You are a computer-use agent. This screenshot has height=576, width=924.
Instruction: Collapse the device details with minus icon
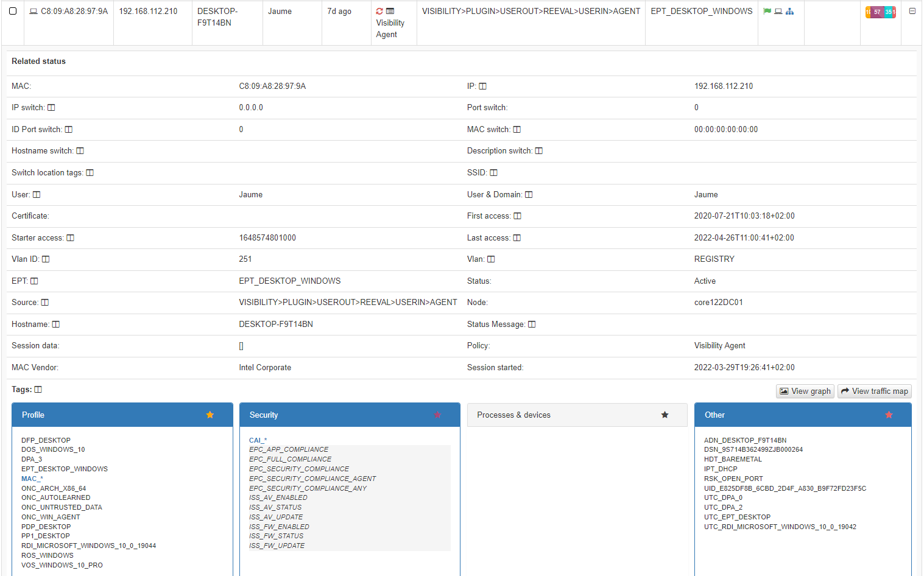coord(912,11)
